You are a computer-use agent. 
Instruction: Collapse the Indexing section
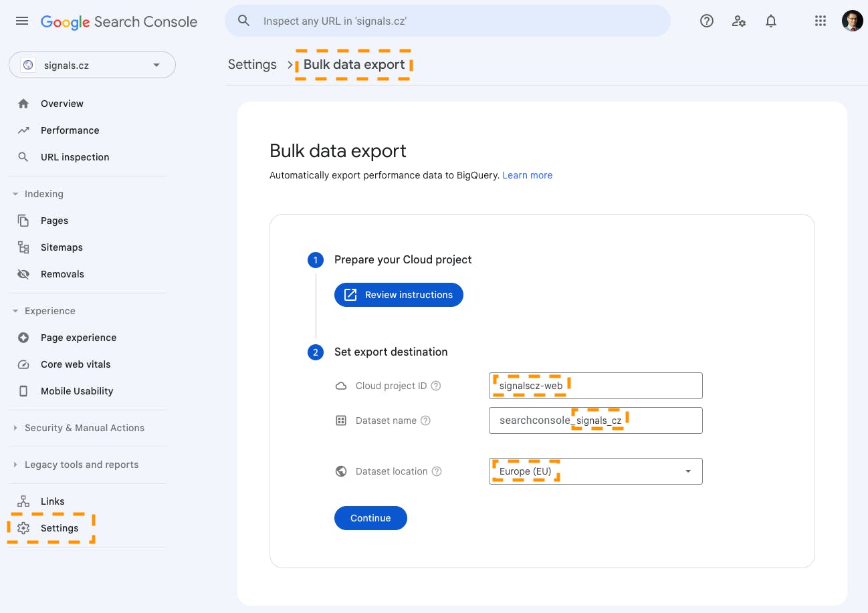tap(15, 194)
